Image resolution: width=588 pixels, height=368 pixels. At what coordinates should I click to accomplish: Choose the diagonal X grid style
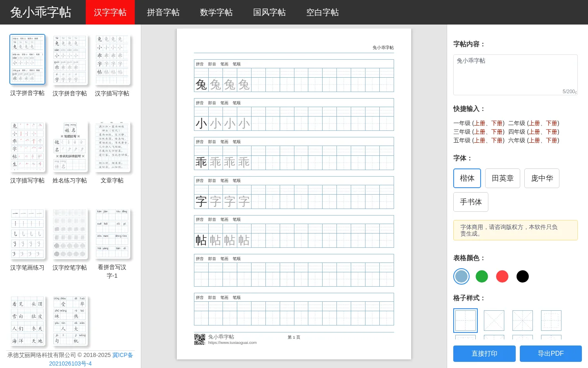pyautogui.click(x=494, y=321)
